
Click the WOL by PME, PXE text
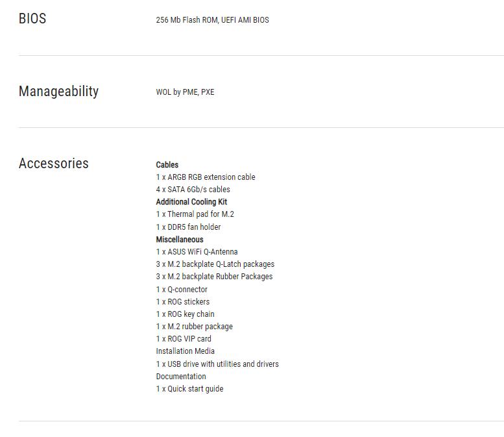[x=185, y=92]
